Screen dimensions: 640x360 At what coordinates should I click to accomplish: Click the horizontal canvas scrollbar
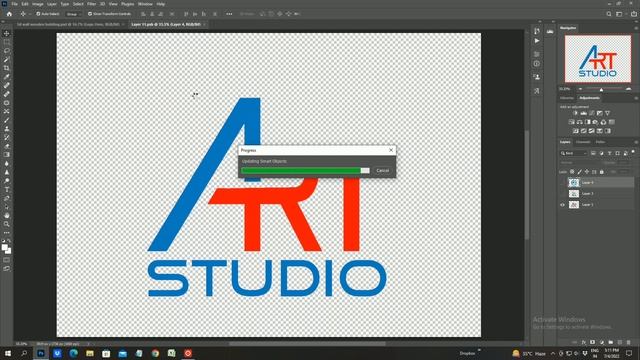pos(307,344)
